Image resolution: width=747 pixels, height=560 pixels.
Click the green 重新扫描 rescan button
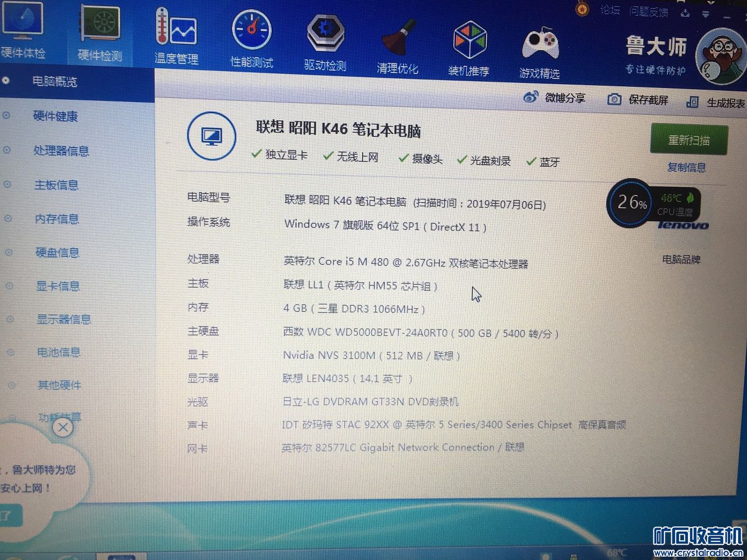tap(689, 139)
